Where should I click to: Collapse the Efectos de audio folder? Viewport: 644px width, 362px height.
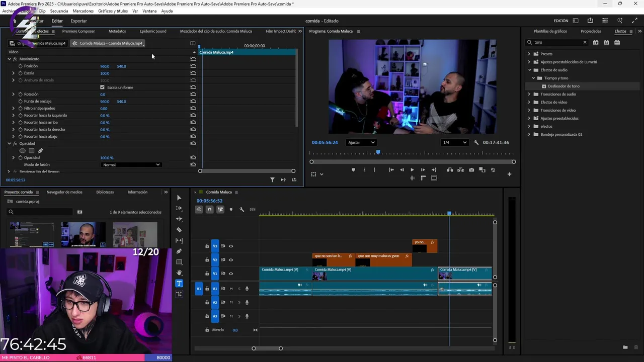point(529,70)
